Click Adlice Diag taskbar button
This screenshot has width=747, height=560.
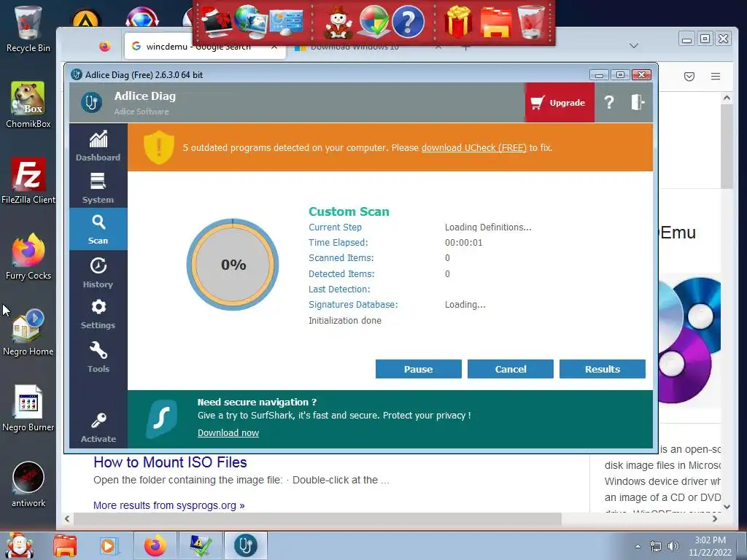245,545
